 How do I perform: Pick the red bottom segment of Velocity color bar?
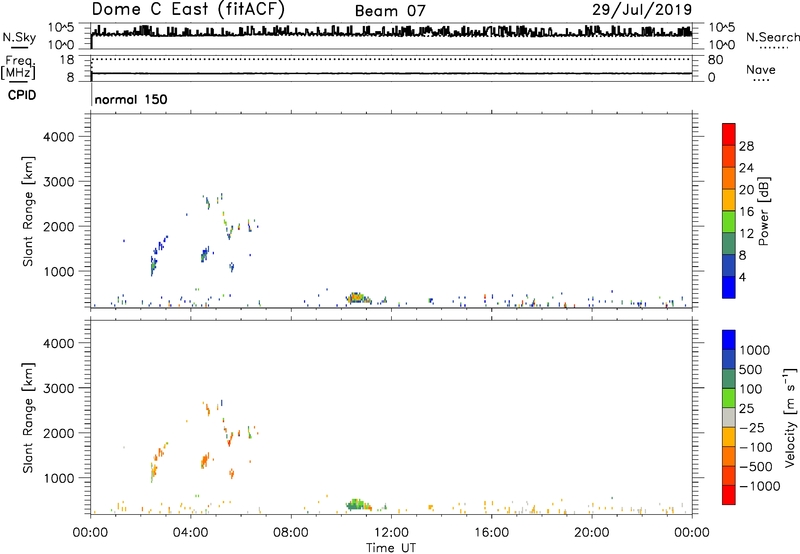(729, 495)
